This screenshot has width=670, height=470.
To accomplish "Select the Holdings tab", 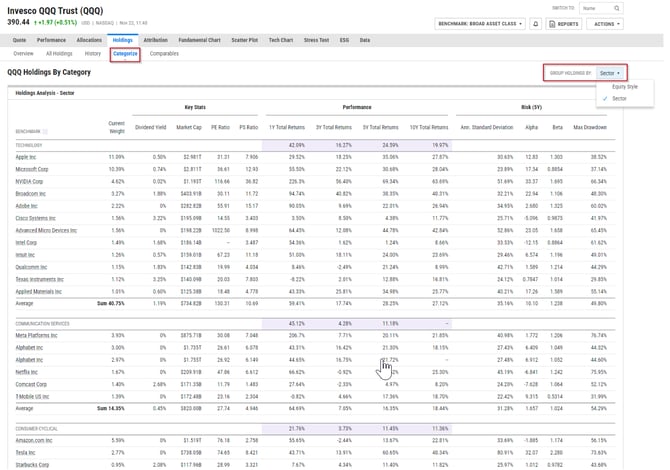I will (x=123, y=41).
